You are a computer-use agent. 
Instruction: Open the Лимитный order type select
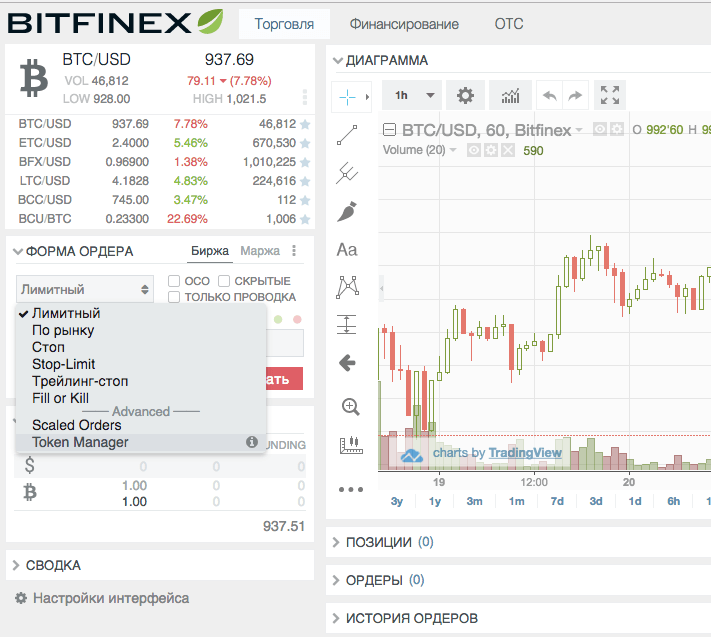click(x=85, y=289)
